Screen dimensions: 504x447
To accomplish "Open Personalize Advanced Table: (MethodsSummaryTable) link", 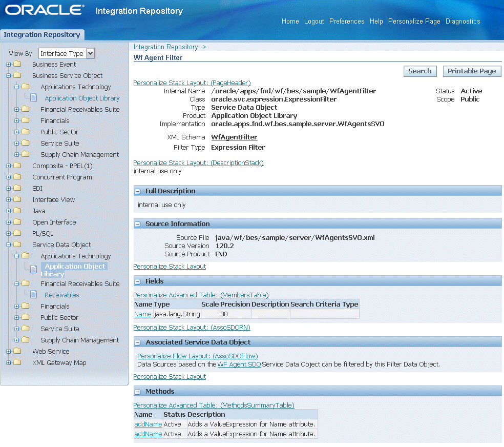I will tap(214, 405).
